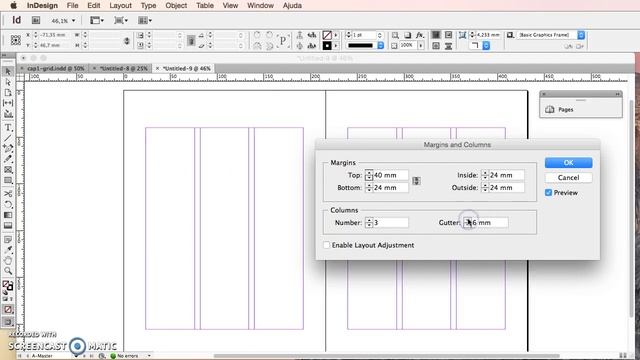
Task: Expand the opacity slider arrow
Action: 421,45
